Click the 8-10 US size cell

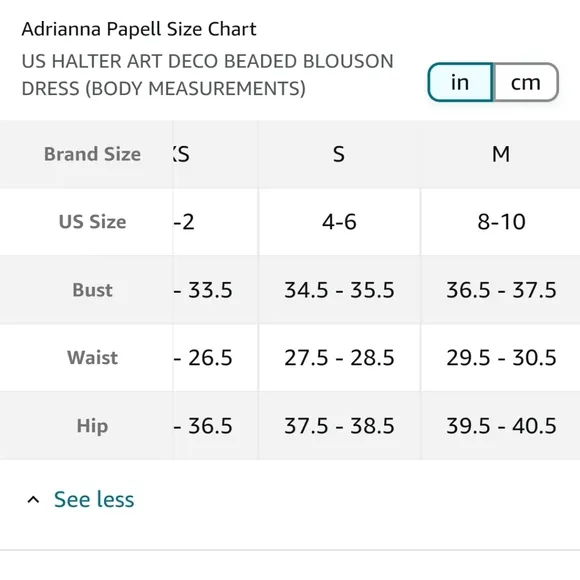pyautogui.click(x=501, y=222)
